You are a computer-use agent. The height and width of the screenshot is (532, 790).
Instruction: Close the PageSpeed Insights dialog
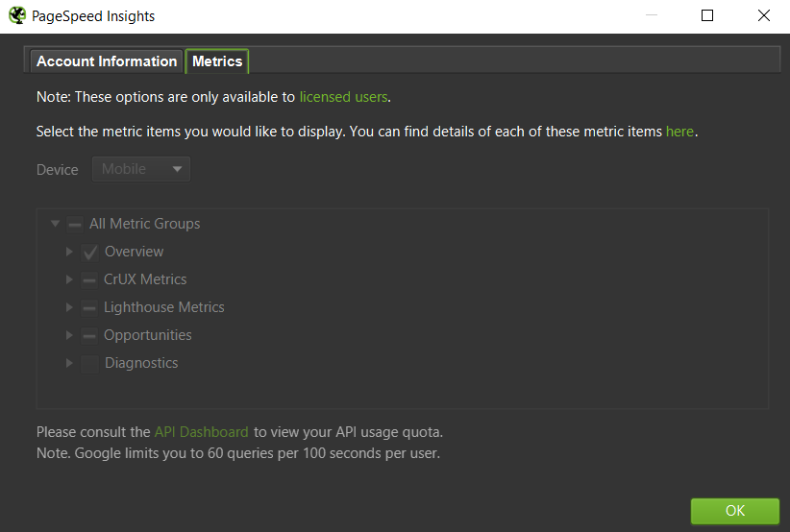coord(764,15)
